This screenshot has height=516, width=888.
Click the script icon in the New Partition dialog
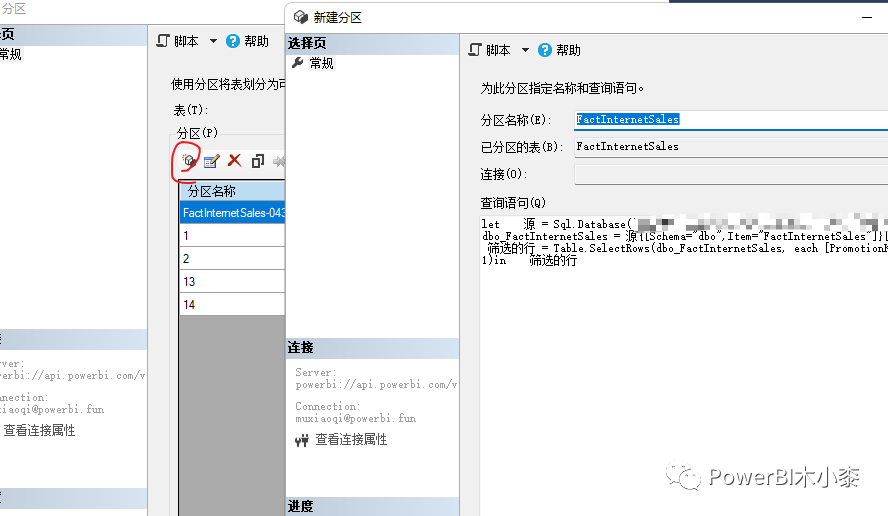(x=475, y=50)
